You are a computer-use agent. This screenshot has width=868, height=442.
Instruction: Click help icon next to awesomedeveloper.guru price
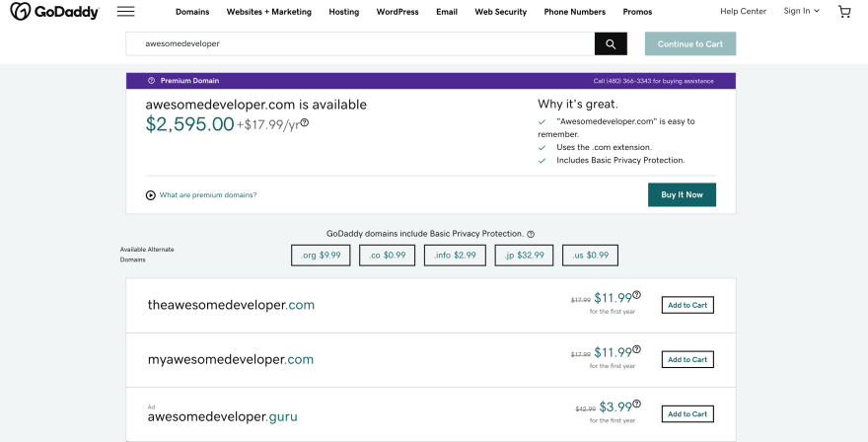click(x=636, y=405)
